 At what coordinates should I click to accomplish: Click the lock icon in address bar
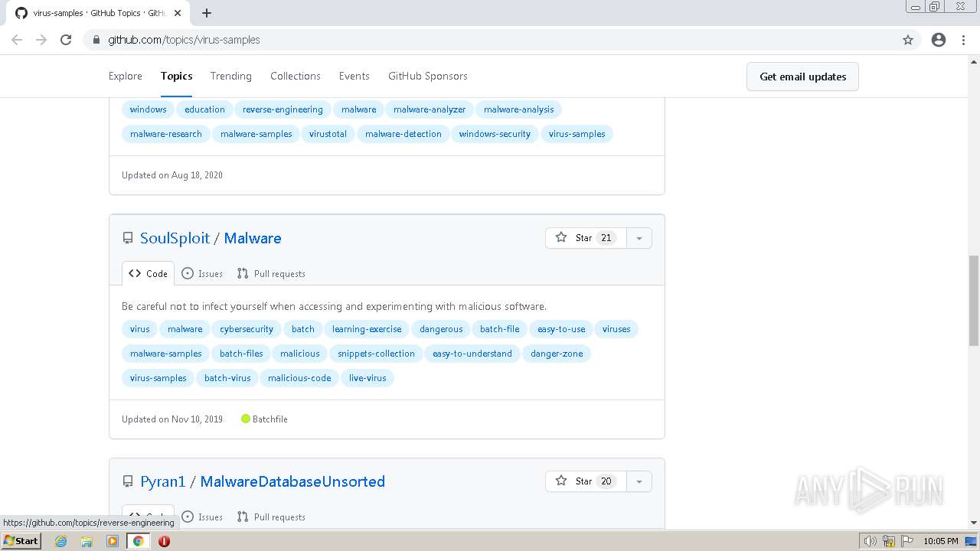click(x=96, y=40)
